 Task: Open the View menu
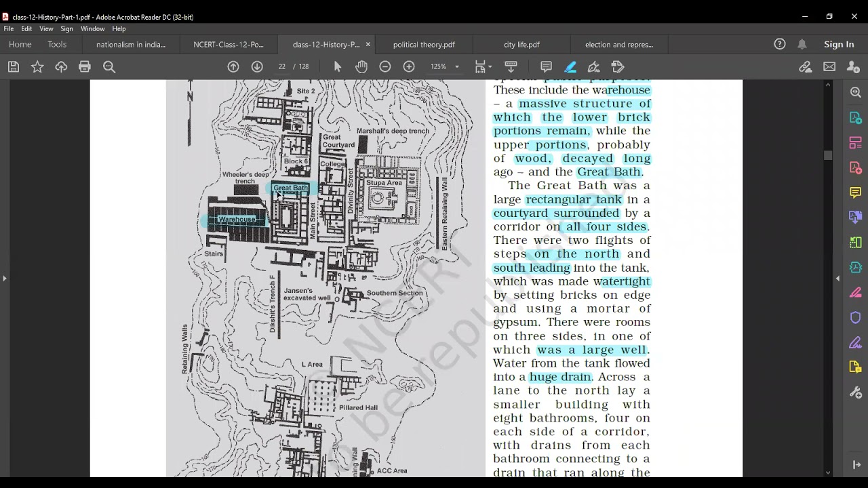coord(46,28)
